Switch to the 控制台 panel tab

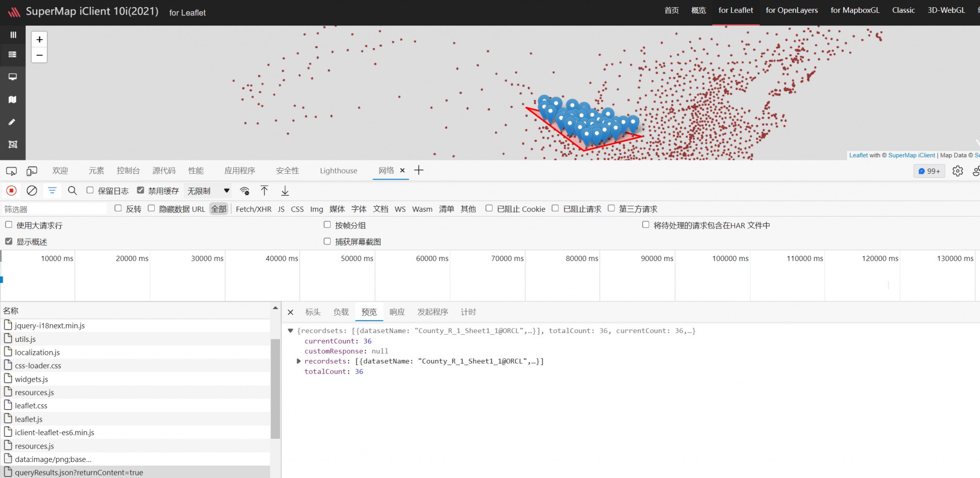[128, 171]
